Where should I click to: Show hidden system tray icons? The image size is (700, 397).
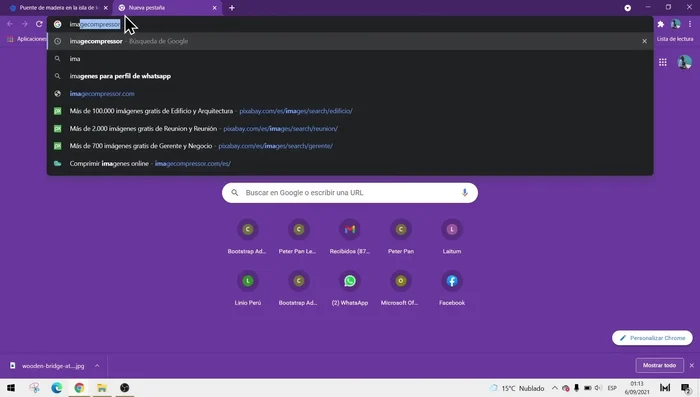(554, 388)
